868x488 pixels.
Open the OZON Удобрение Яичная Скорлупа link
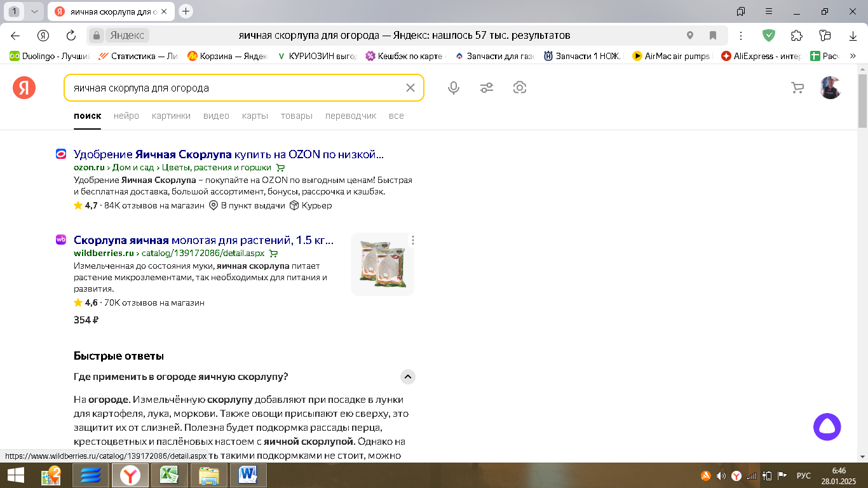pyautogui.click(x=229, y=154)
